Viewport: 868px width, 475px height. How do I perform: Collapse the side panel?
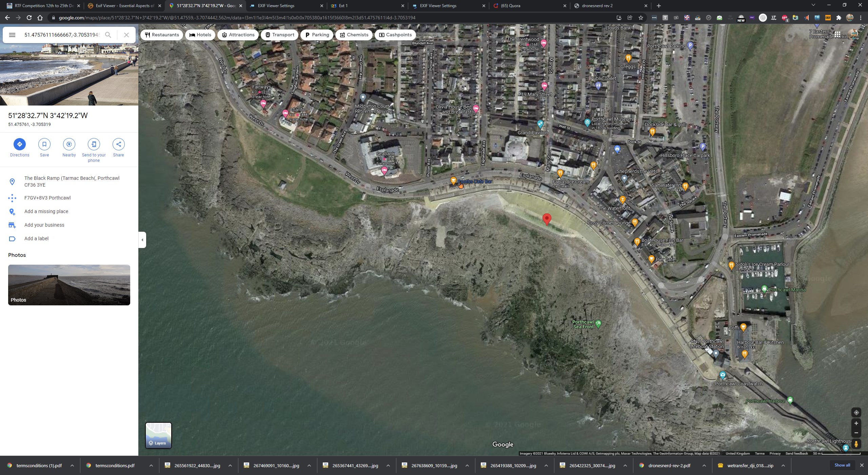pos(142,240)
